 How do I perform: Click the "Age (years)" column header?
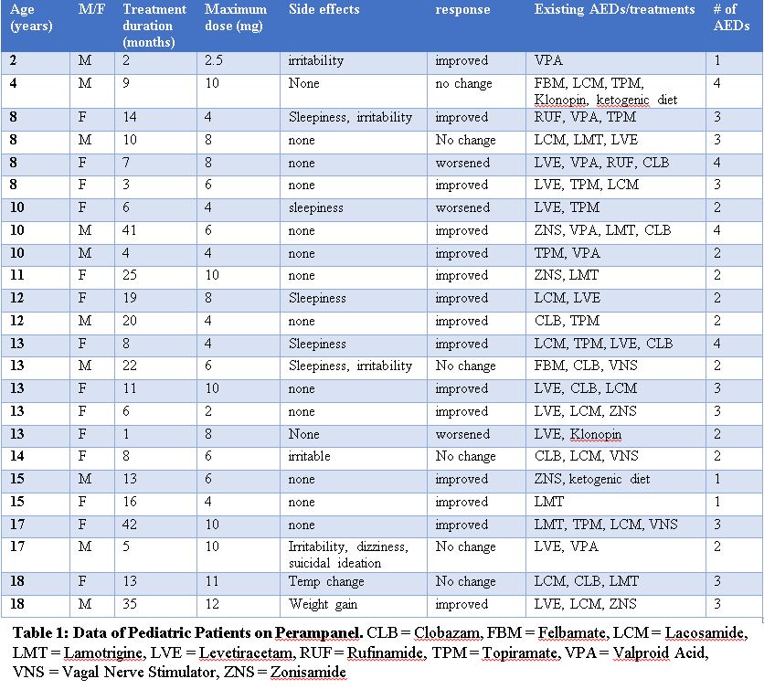(32, 17)
